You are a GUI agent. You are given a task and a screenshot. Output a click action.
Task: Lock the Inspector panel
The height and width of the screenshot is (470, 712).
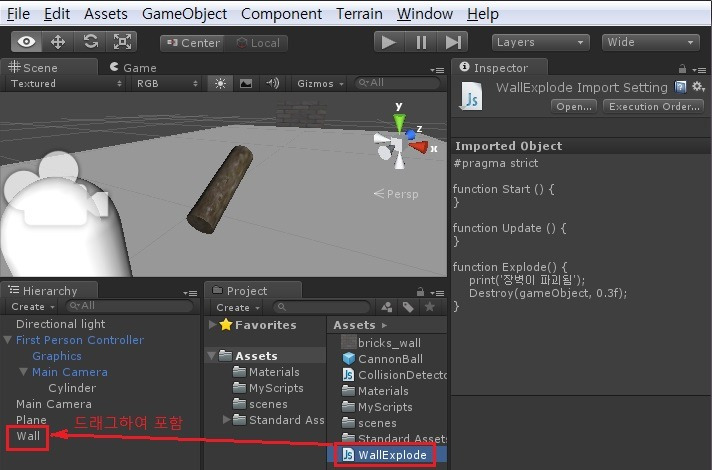(682, 69)
